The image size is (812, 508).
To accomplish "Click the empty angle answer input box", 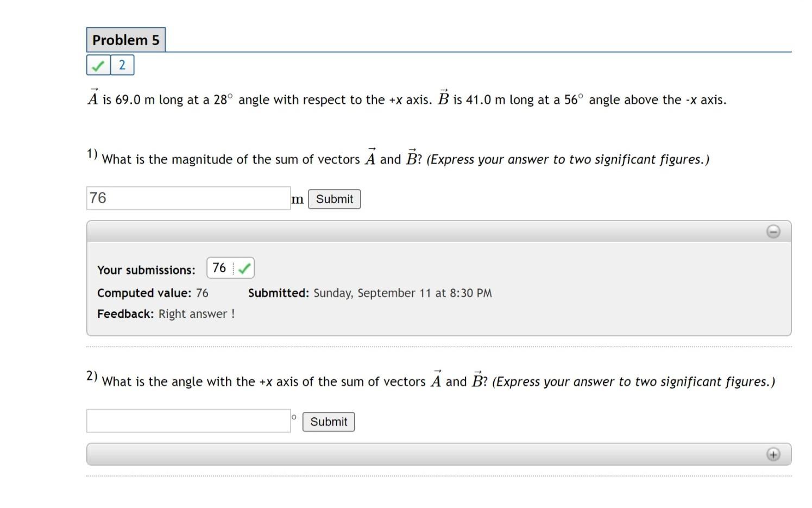I will pyautogui.click(x=188, y=421).
